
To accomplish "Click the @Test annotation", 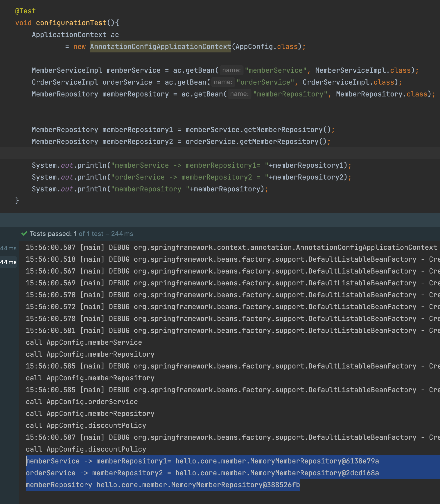I will (25, 11).
